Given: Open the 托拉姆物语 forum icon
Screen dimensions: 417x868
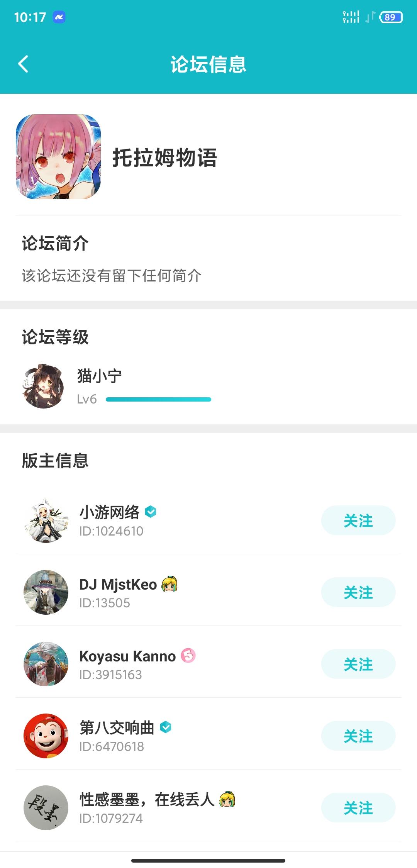Looking at the screenshot, I should pos(58,157).
